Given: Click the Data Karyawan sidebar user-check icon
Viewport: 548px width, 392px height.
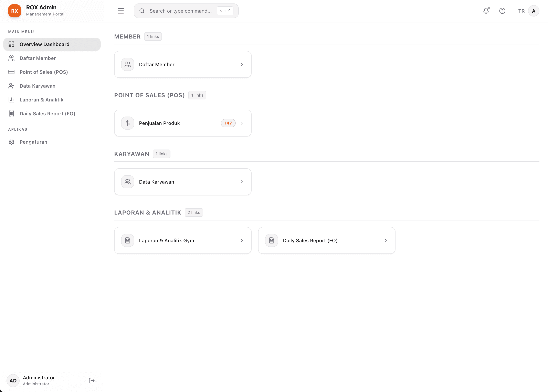Looking at the screenshot, I should 11,86.
